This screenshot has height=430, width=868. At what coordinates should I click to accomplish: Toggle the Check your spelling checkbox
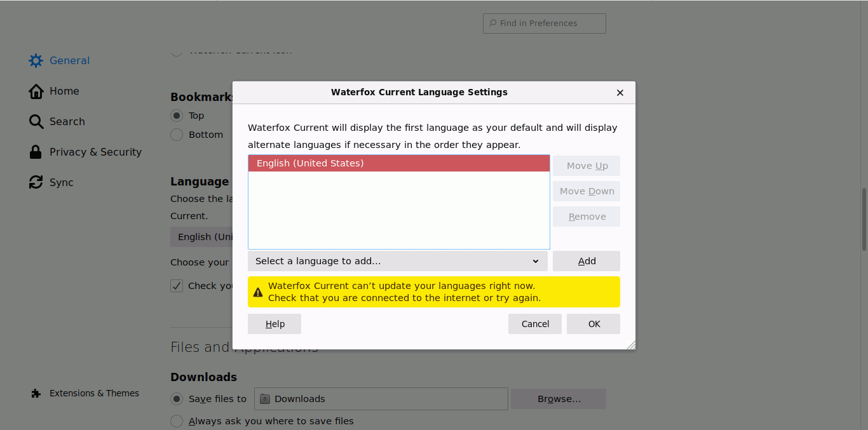177,286
